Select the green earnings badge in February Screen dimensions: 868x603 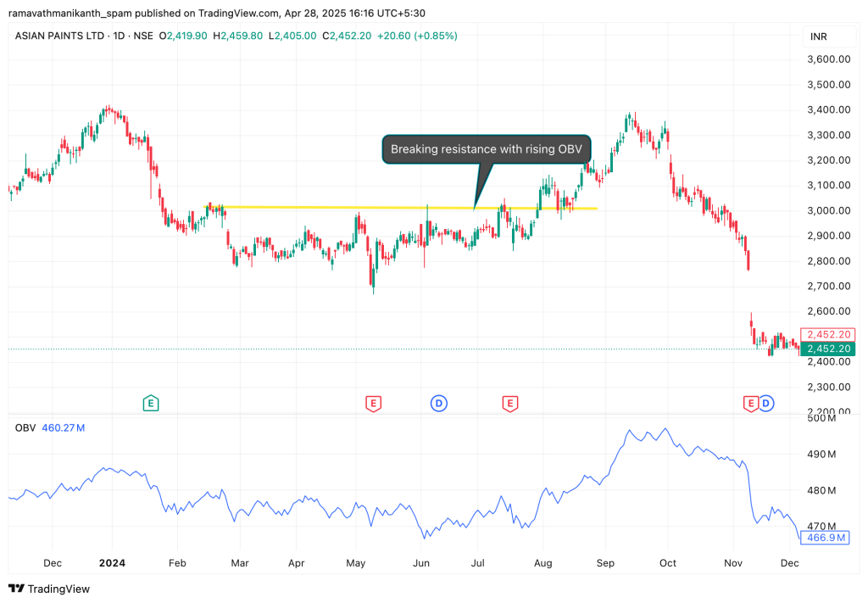[x=151, y=404]
